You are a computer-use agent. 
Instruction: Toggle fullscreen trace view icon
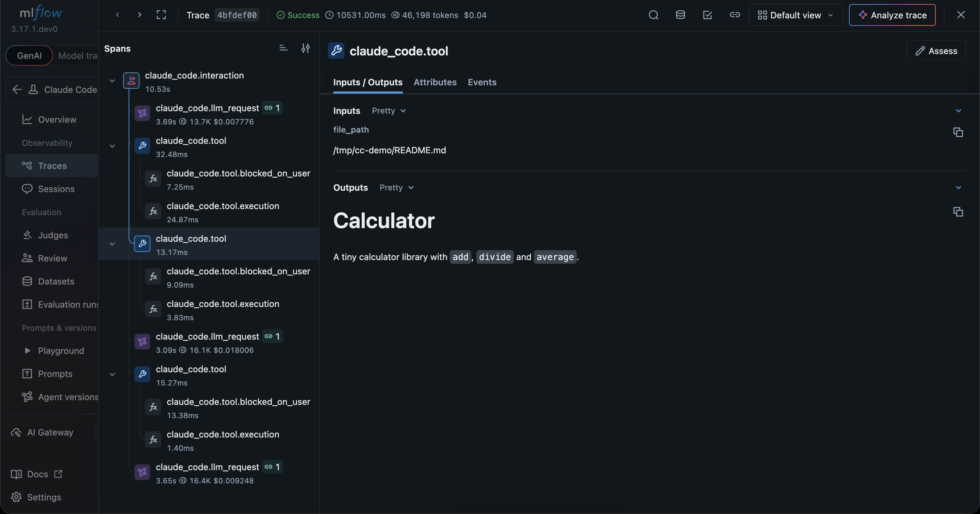point(161,15)
